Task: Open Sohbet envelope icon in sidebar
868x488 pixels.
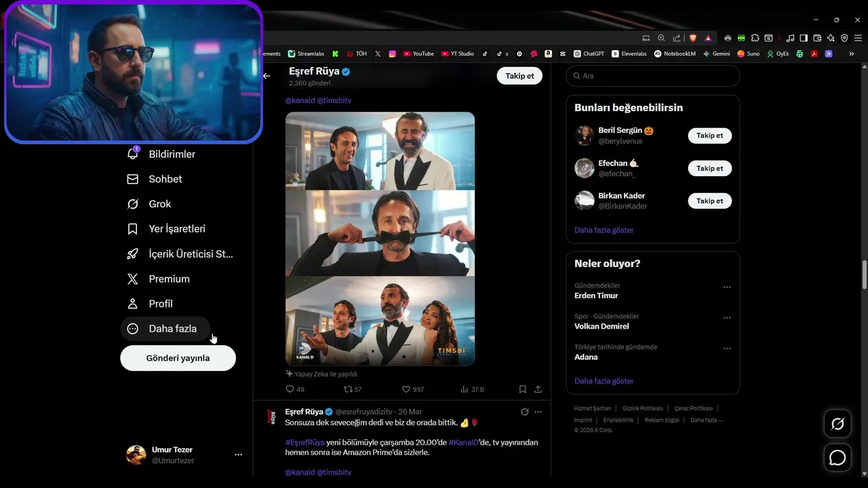Action: point(133,179)
